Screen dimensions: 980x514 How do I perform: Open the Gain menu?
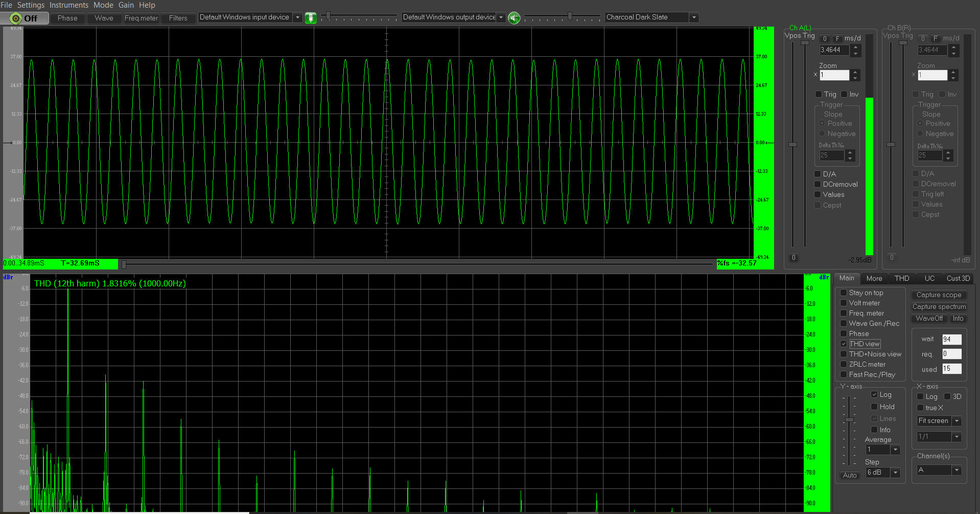pos(126,5)
